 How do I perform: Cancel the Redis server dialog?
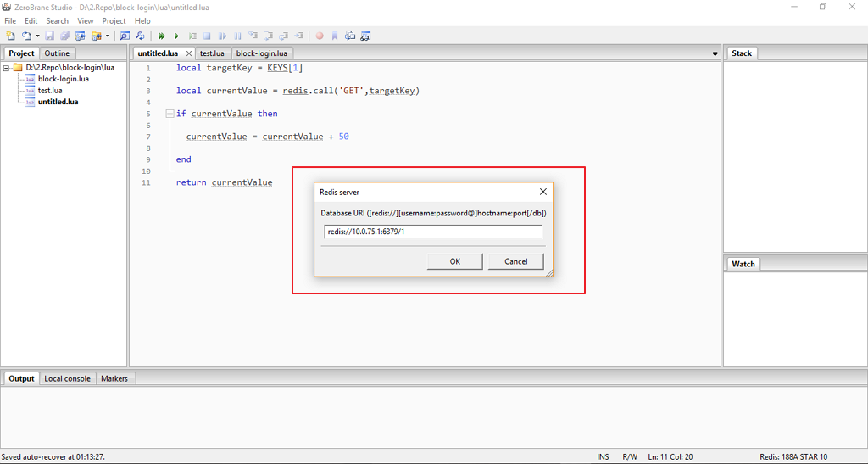(515, 261)
